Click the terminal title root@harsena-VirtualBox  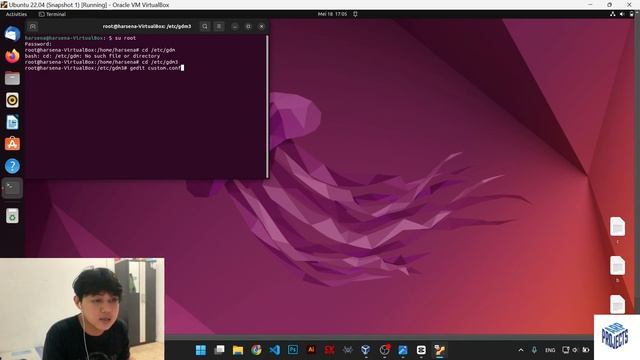coord(147,27)
